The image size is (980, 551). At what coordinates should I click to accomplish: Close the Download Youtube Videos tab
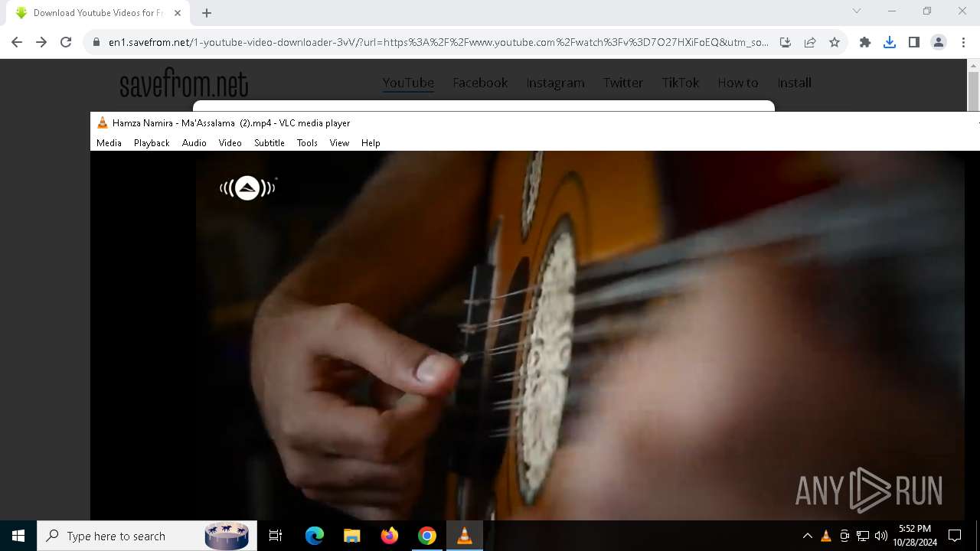[x=177, y=13]
